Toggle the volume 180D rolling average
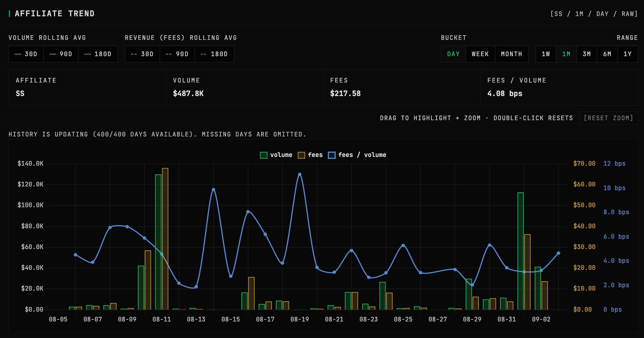Image resolution: width=644 pixels, height=338 pixels. (98, 54)
